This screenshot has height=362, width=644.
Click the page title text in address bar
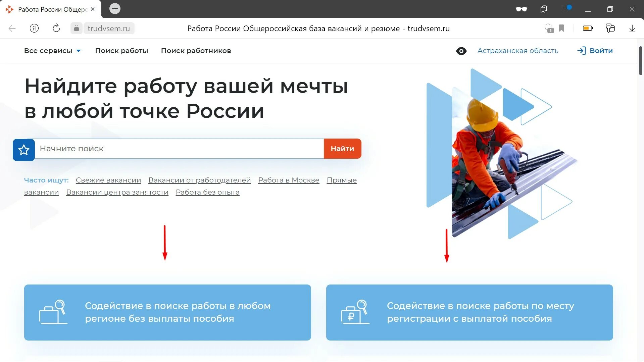pos(318,29)
